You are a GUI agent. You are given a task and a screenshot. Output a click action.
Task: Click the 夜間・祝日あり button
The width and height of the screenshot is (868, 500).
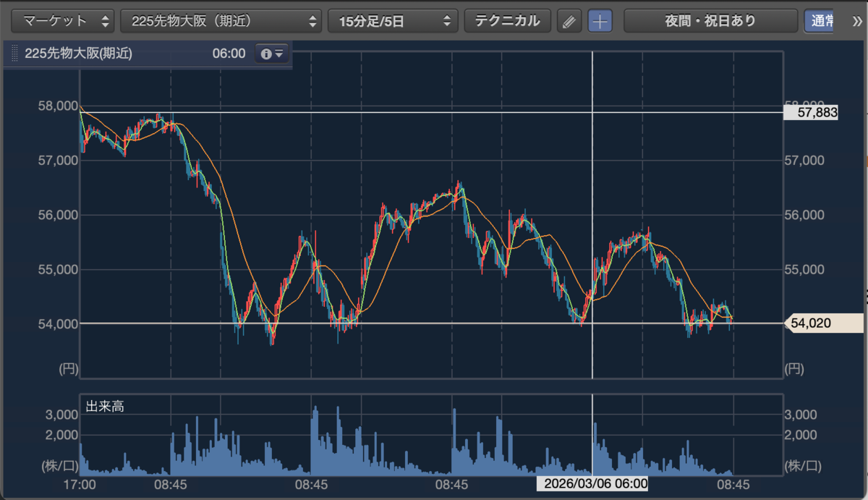point(710,21)
